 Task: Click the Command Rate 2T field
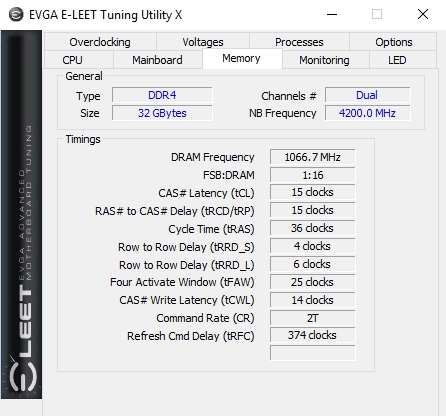[x=312, y=318]
